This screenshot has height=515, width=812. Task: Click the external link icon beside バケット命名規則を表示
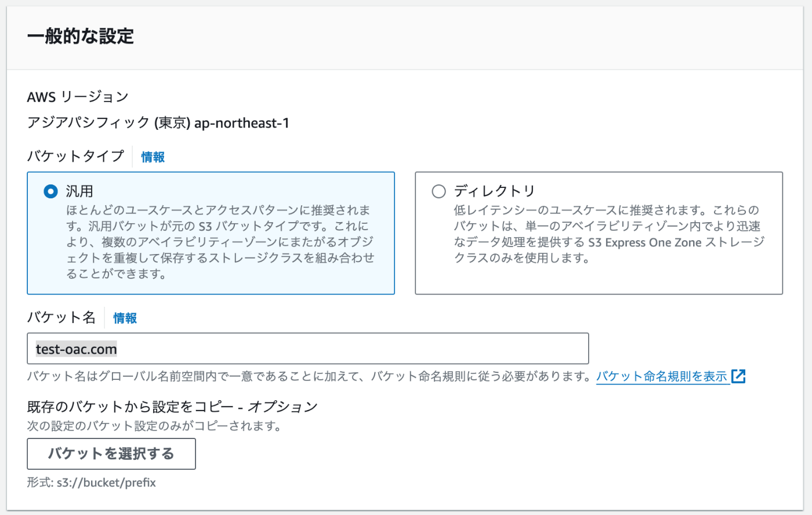pos(738,376)
